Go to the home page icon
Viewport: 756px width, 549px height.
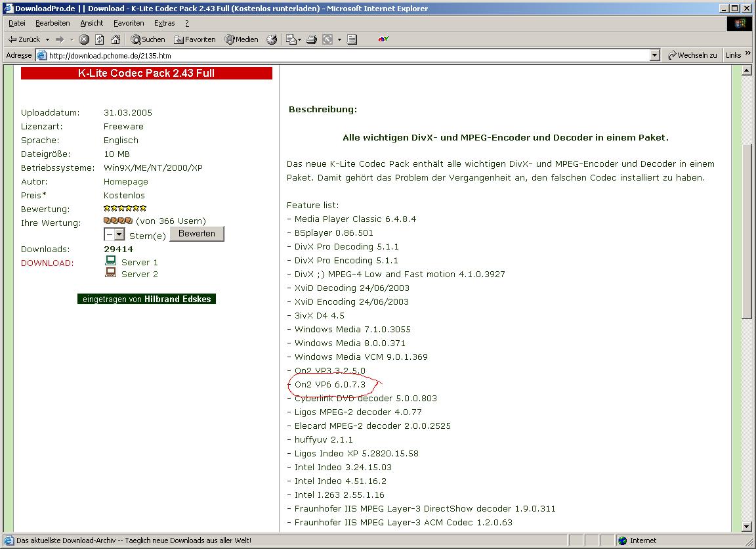click(115, 39)
